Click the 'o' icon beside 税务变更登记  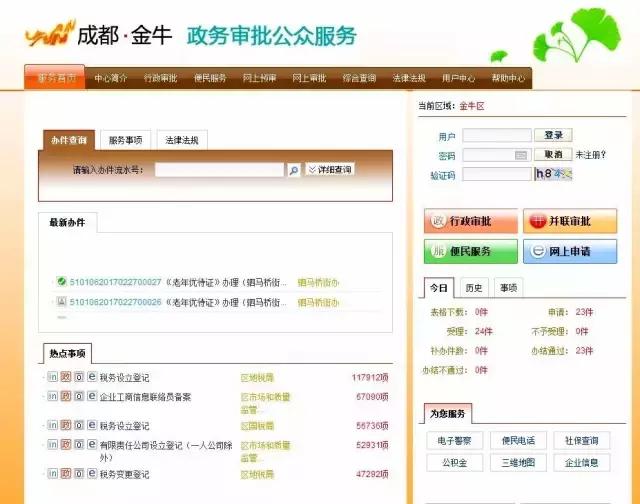tap(79, 473)
